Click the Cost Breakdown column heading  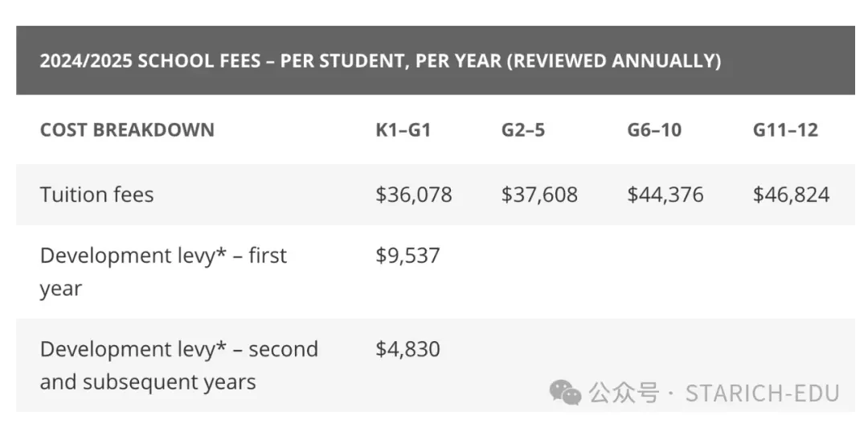pos(127,130)
